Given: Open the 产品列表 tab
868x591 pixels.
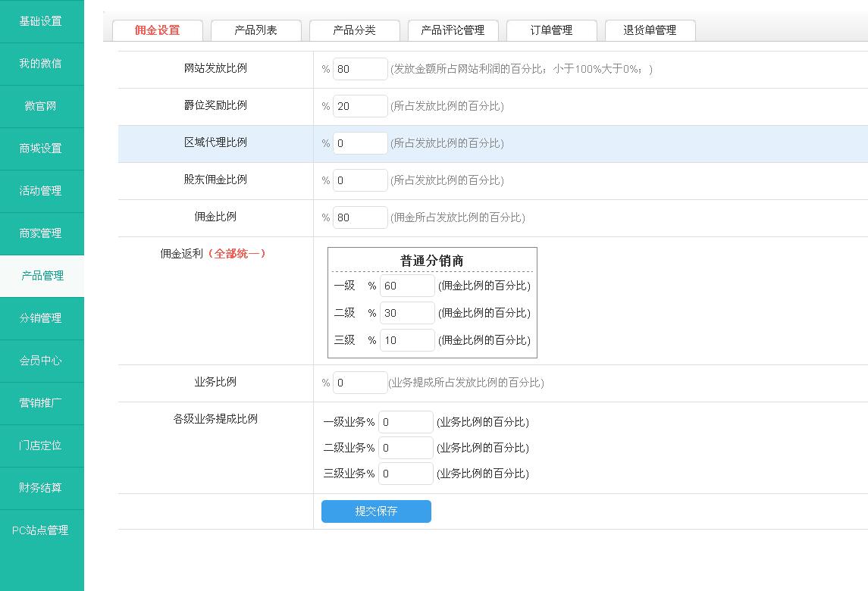Looking at the screenshot, I should [x=255, y=30].
